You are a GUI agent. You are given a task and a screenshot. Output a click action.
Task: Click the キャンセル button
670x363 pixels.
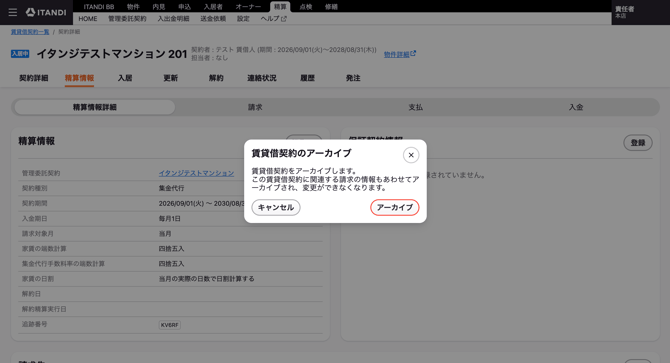(x=276, y=208)
